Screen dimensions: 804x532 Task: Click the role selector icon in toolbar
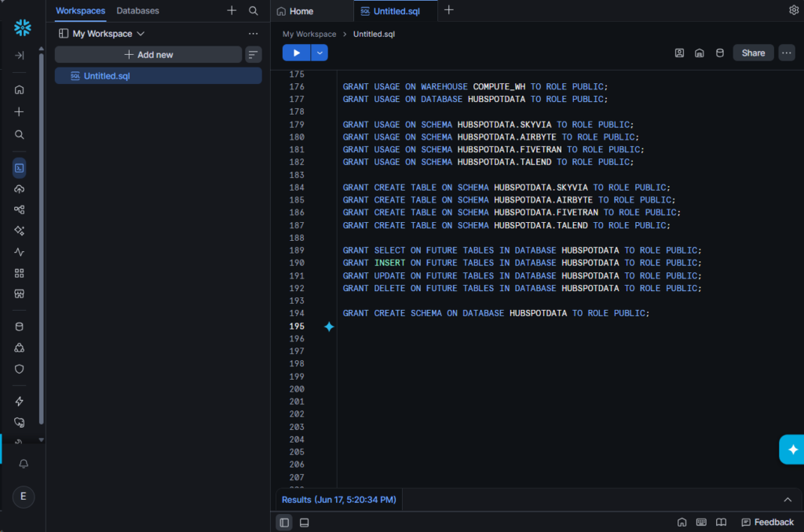click(679, 53)
